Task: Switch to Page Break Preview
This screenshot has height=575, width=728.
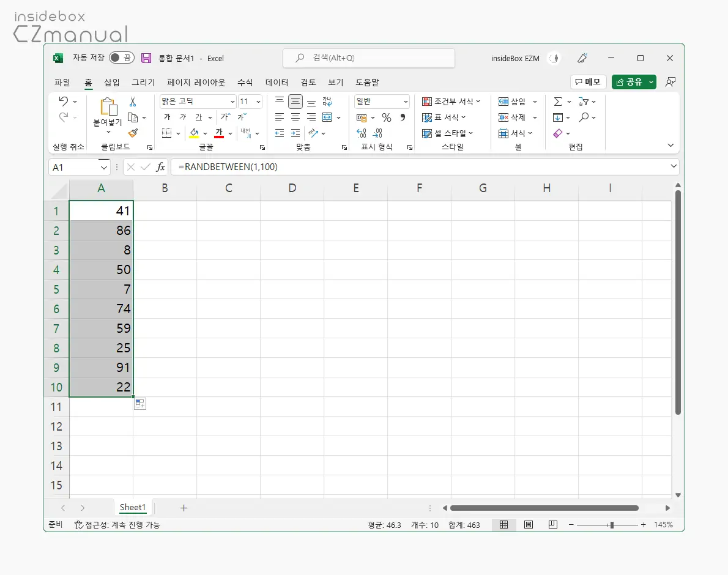Action: tap(552, 524)
